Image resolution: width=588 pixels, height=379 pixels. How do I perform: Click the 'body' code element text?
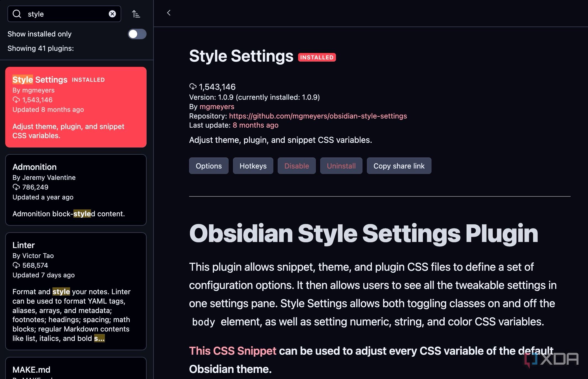click(x=203, y=322)
